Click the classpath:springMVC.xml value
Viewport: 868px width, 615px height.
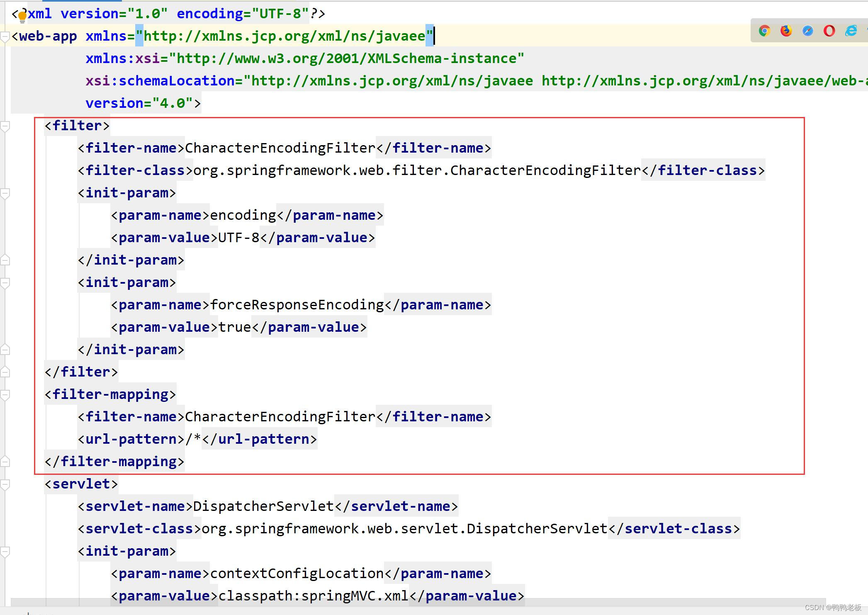click(314, 596)
